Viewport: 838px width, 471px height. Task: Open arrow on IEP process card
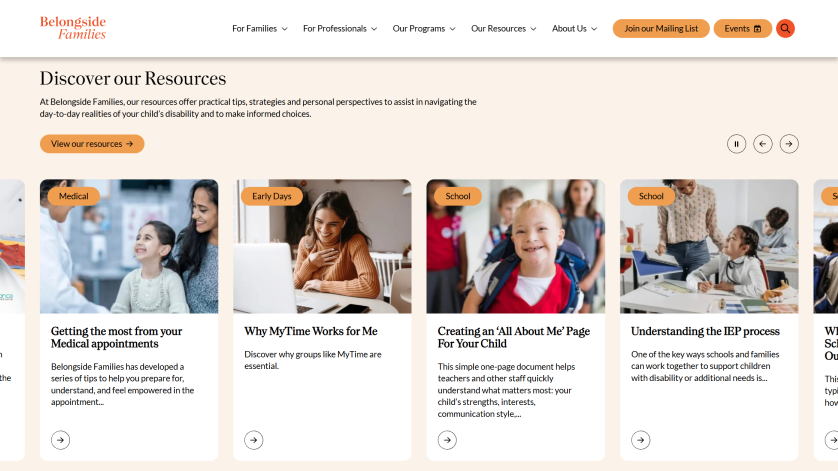[641, 440]
